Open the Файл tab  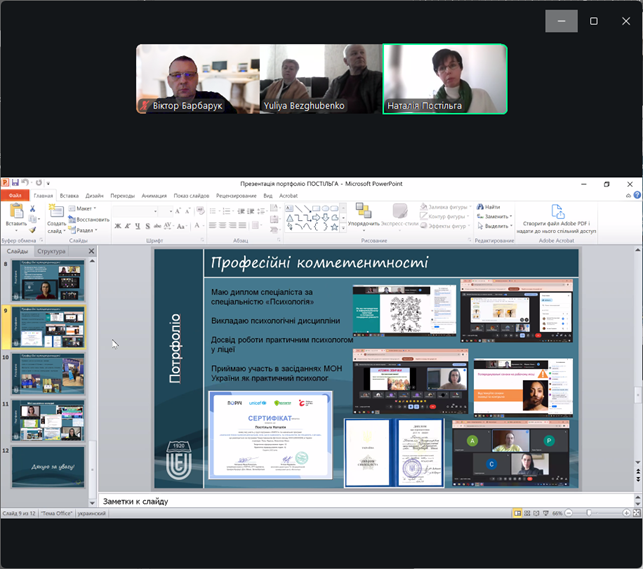pos(15,195)
